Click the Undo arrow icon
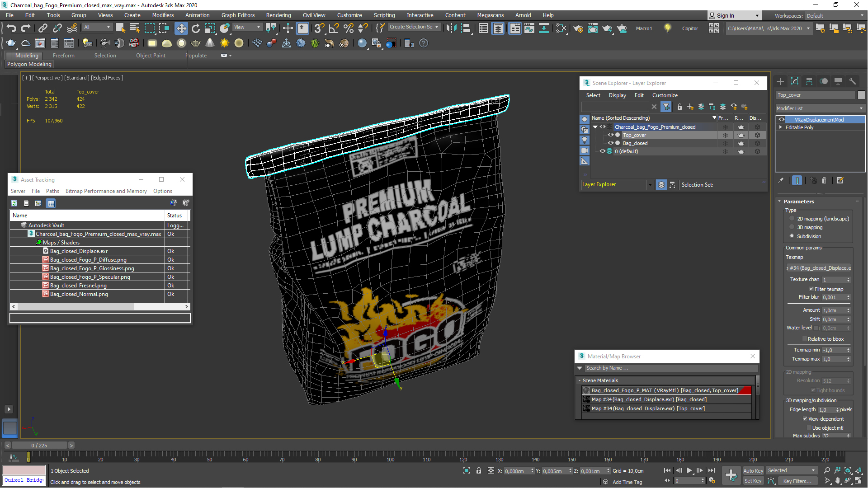The width and height of the screenshot is (868, 488). (11, 28)
